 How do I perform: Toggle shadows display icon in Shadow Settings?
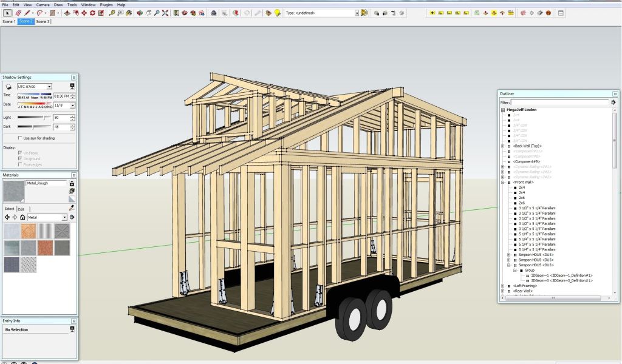(9, 87)
